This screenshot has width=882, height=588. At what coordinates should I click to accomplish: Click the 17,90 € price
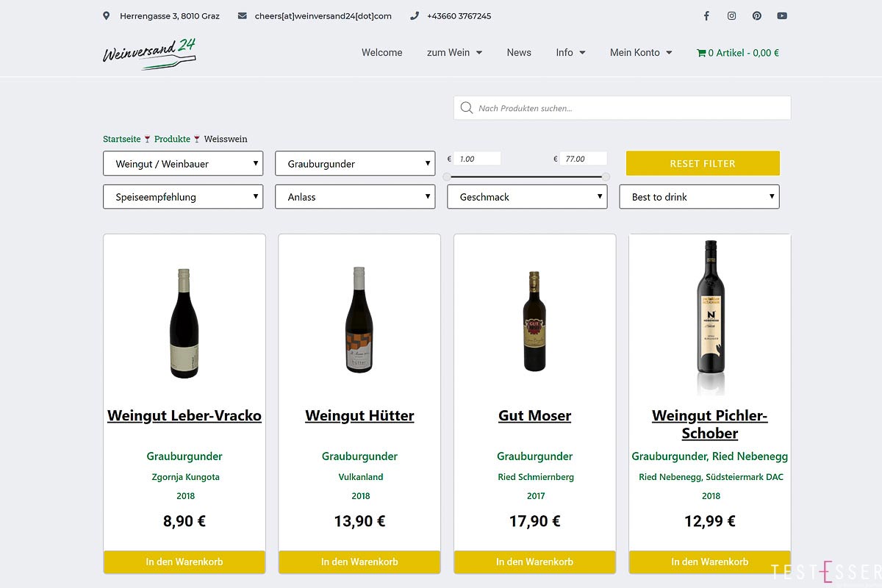tap(535, 521)
